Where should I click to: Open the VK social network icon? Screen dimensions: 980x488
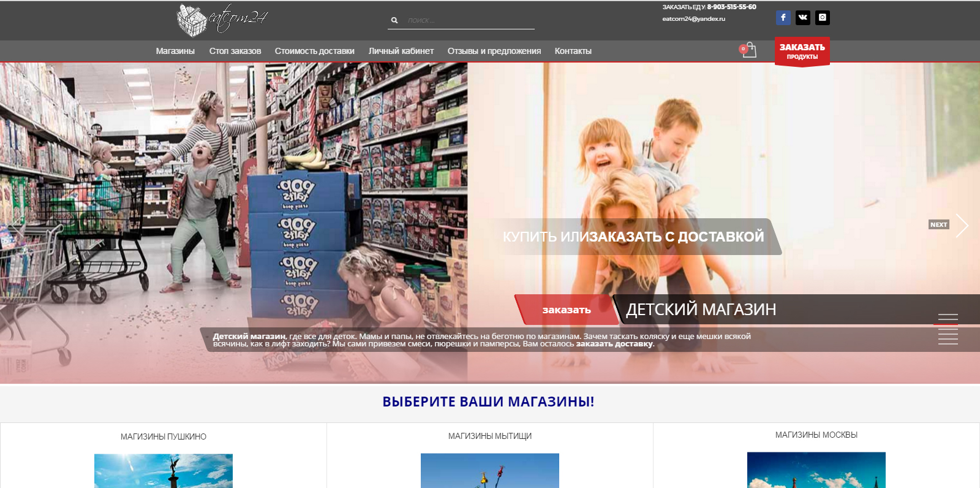pos(802,18)
